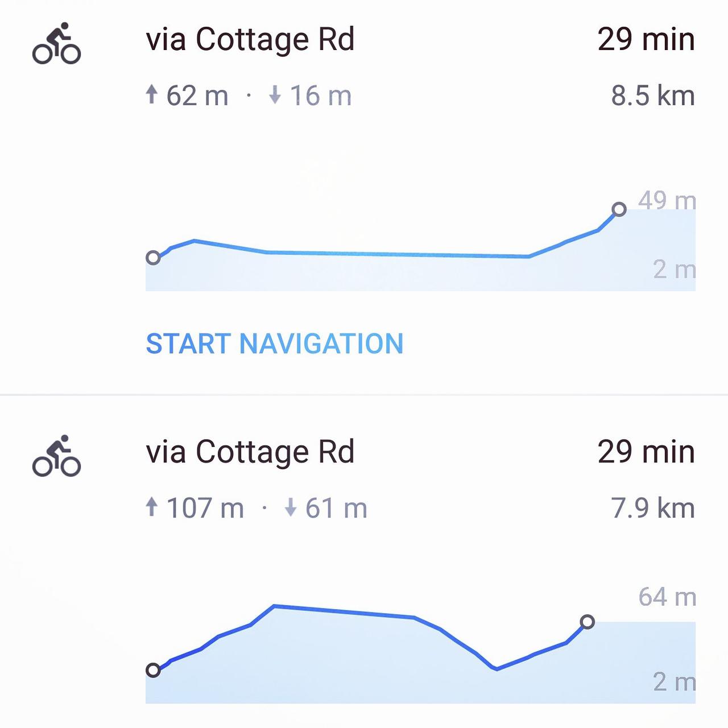Screen dimensions: 728x728
Task: Choose the second via Cottage Rd route title
Action: point(250,452)
